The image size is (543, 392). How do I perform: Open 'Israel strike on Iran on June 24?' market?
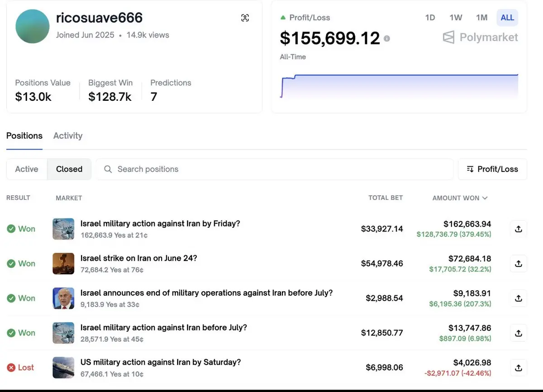[x=139, y=258]
